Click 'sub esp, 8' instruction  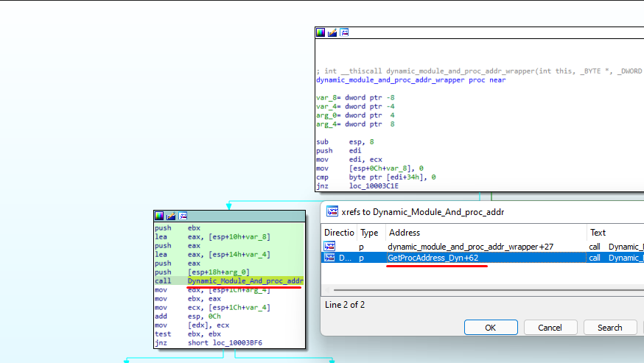[345, 141]
